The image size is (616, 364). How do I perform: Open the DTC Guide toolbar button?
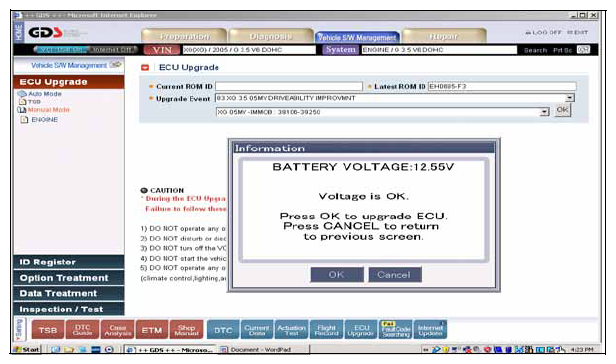click(x=82, y=330)
